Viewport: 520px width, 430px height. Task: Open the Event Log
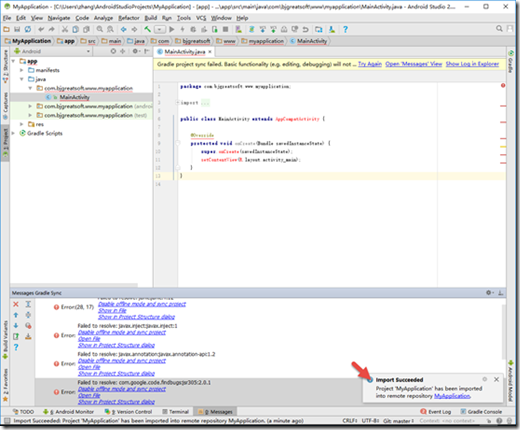click(436, 412)
